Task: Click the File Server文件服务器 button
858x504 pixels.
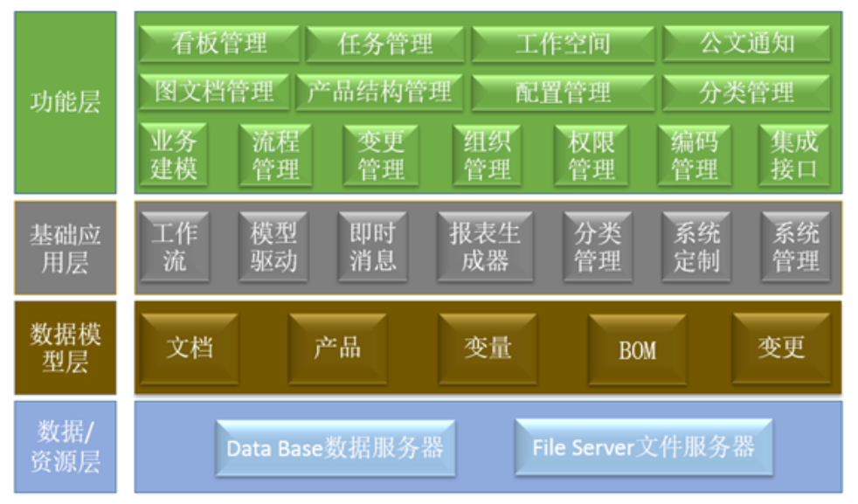Action: [644, 447]
